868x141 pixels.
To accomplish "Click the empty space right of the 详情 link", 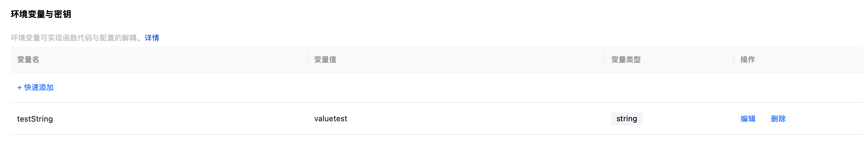I will tap(404, 38).
